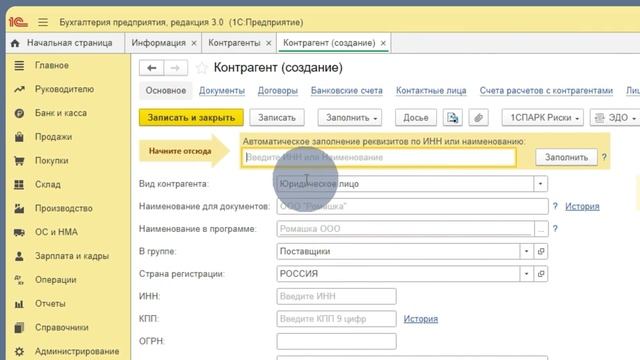Close the Контрагент (создание) tab
This screenshot has width=640, height=360.
click(383, 43)
